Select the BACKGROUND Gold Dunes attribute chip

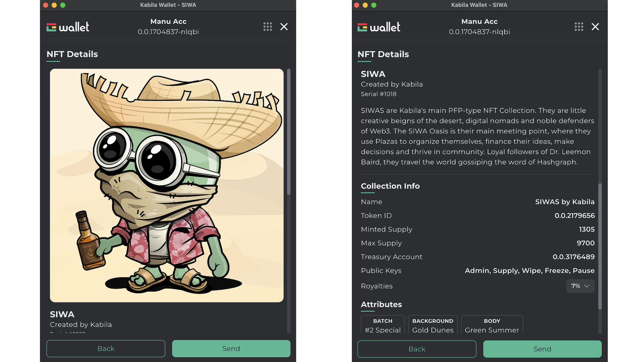click(x=433, y=325)
